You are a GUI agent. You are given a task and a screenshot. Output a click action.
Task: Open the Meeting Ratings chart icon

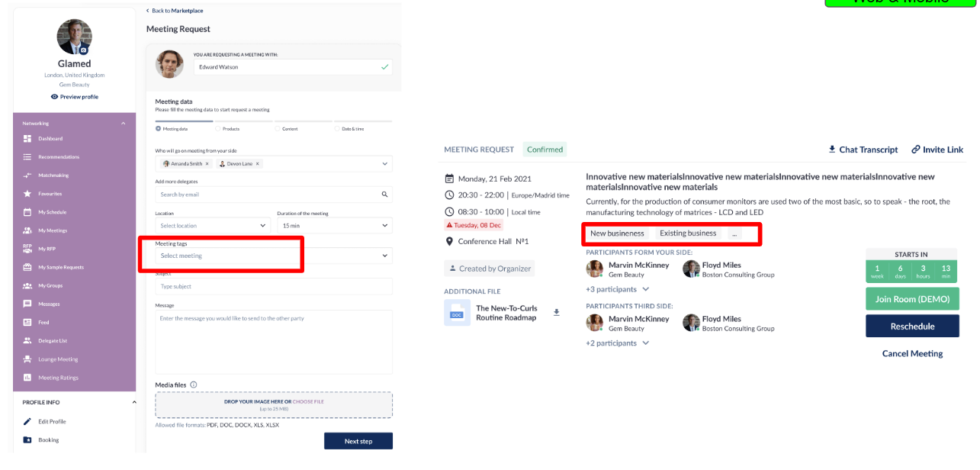pos(27,378)
